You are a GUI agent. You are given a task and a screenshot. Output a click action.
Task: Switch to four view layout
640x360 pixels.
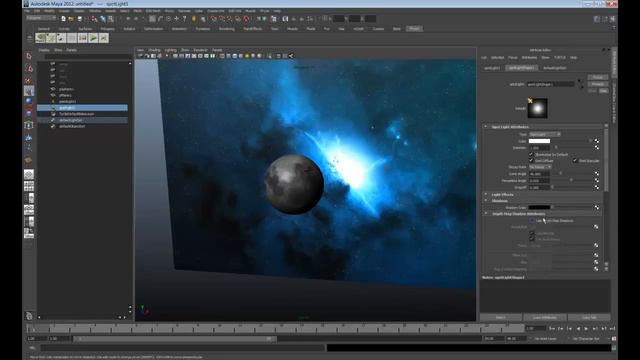pyautogui.click(x=29, y=187)
